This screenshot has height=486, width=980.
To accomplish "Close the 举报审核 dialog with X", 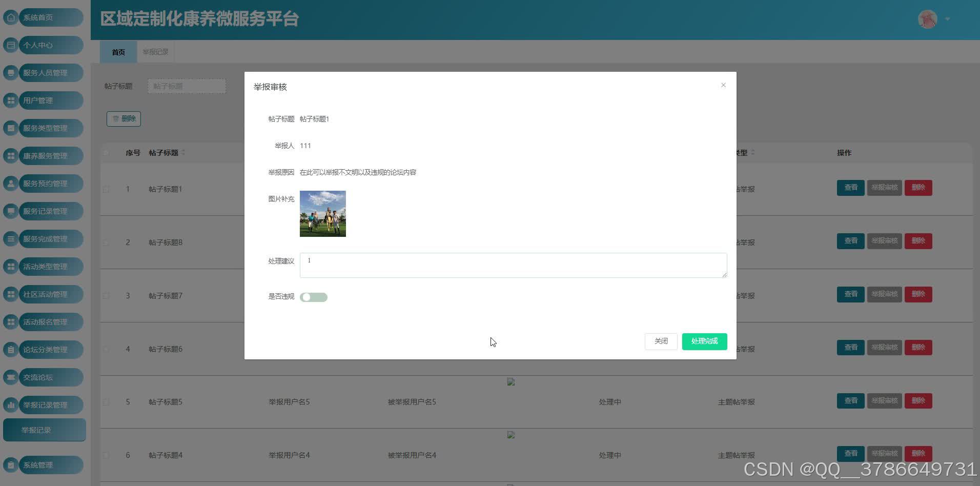I will pos(723,85).
